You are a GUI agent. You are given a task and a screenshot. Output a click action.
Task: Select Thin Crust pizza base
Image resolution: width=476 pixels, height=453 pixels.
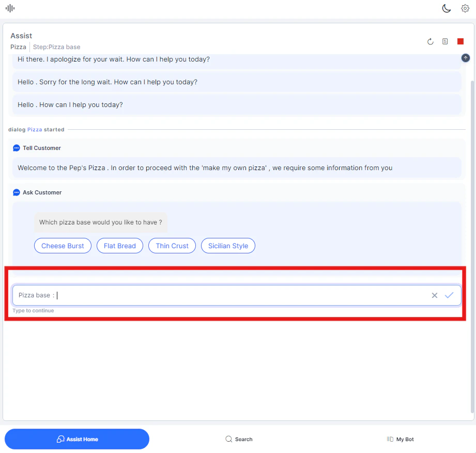[172, 246]
